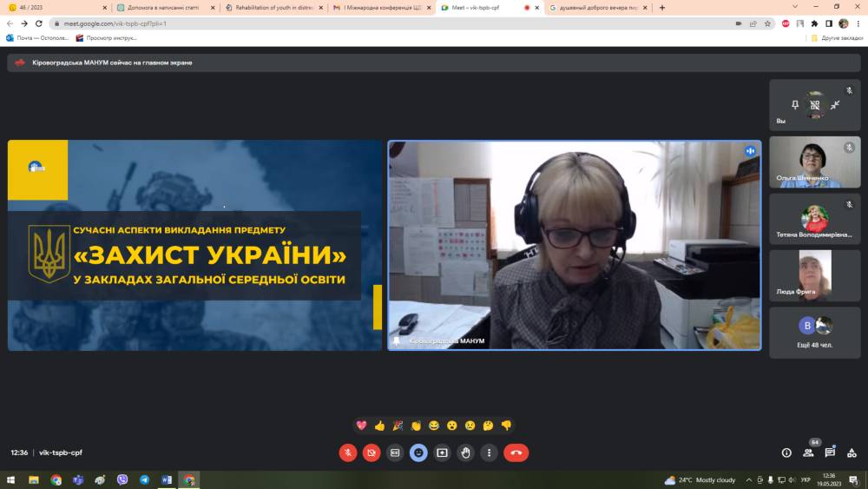
Task: Open a new browser tab
Action: 662,7
